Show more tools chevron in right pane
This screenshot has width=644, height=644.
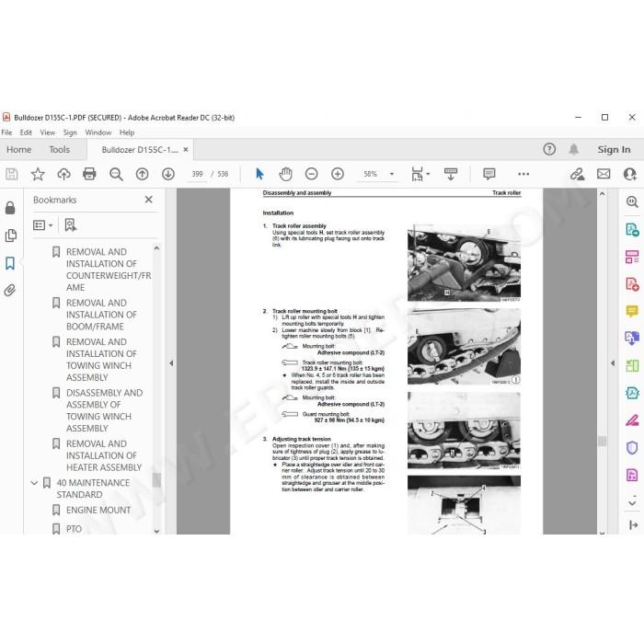(x=632, y=502)
